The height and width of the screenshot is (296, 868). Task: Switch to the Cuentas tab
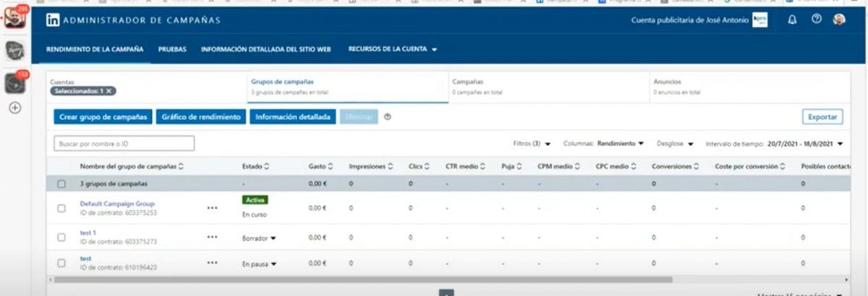pyautogui.click(x=146, y=88)
